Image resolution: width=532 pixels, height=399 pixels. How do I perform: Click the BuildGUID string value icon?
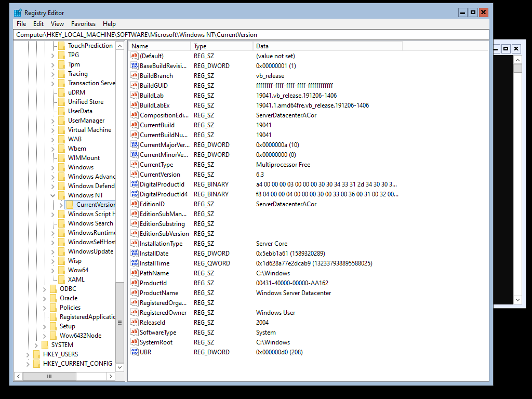click(x=135, y=86)
